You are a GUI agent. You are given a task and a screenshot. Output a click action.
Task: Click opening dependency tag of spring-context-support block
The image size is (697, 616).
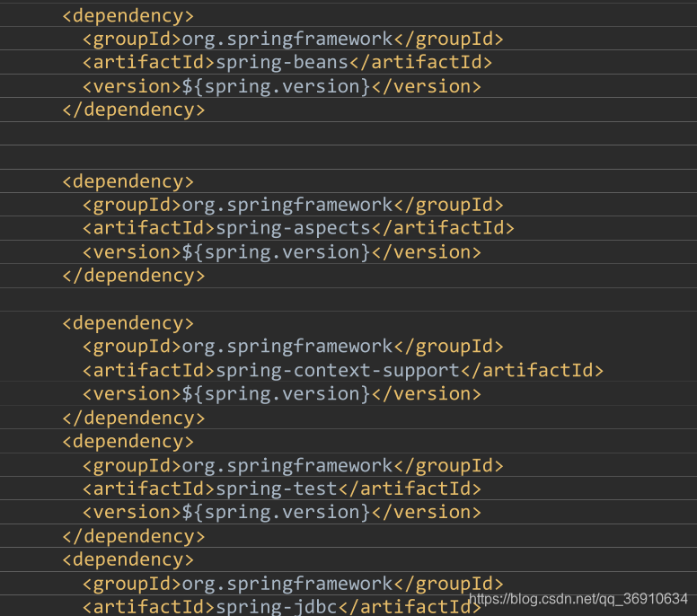click(128, 322)
